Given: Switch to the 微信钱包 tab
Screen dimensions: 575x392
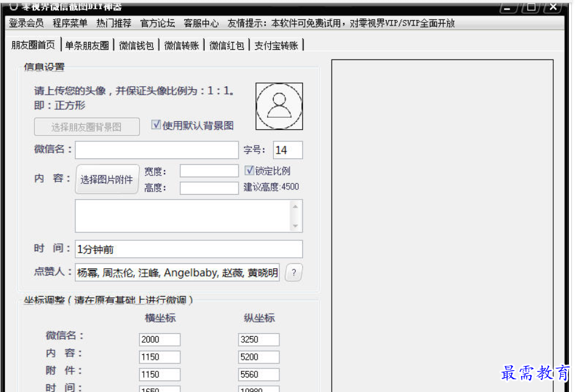Looking at the screenshot, I should 137,46.
